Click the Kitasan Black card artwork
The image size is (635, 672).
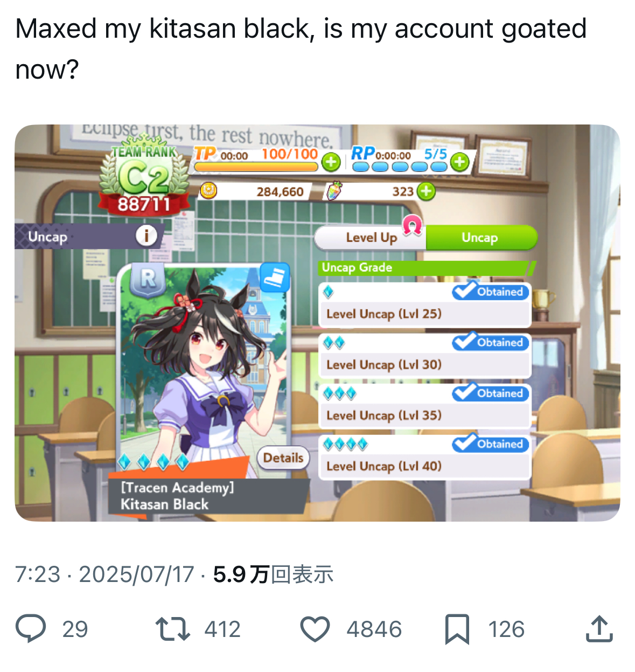204,372
